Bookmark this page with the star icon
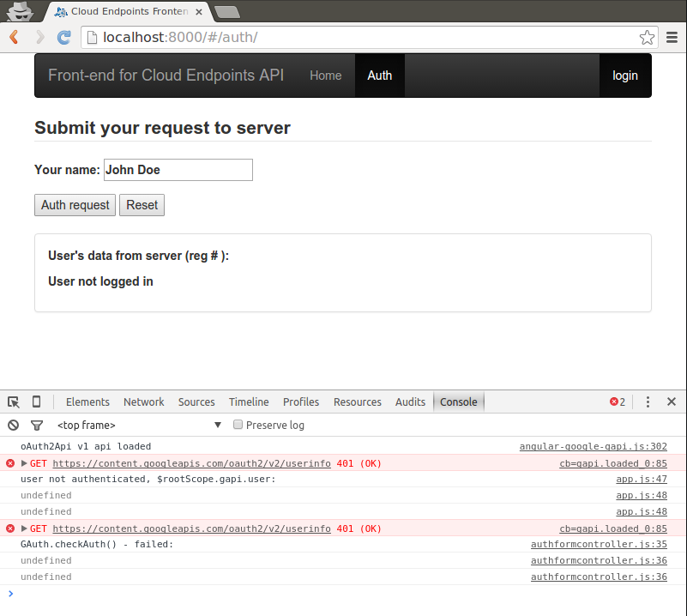687x616 pixels. [x=647, y=37]
